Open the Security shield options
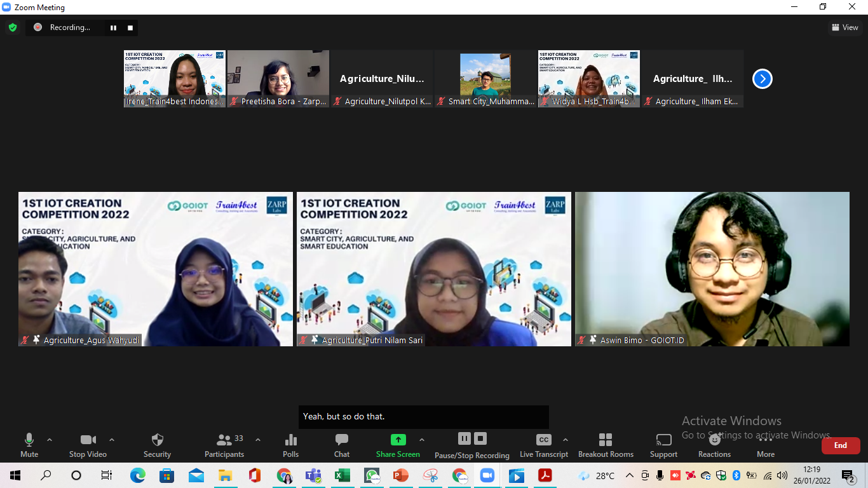Screen dimensions: 868x488 (158, 440)
